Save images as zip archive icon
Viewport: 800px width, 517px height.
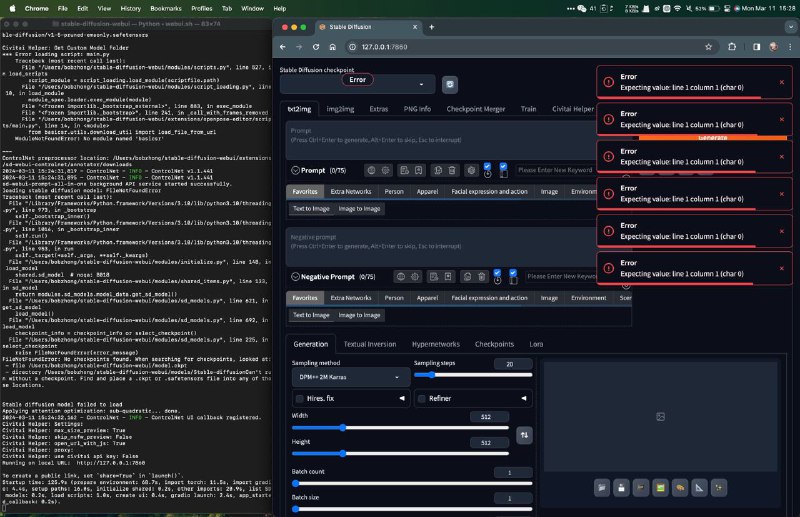(641, 488)
